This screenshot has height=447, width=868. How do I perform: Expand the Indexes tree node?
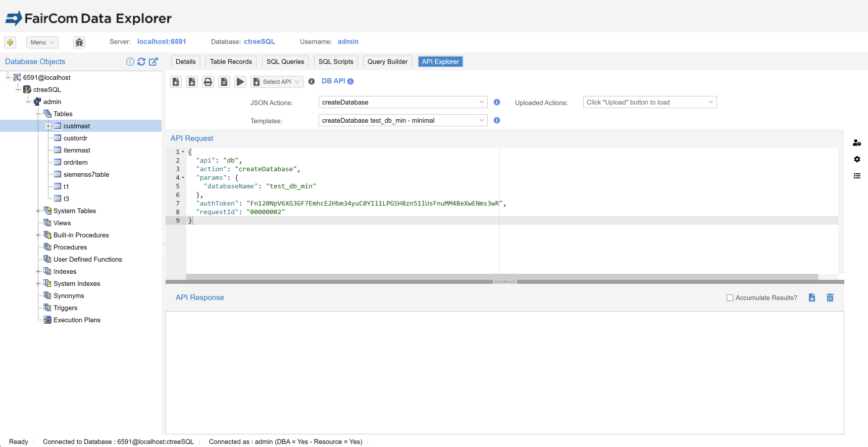tap(38, 271)
